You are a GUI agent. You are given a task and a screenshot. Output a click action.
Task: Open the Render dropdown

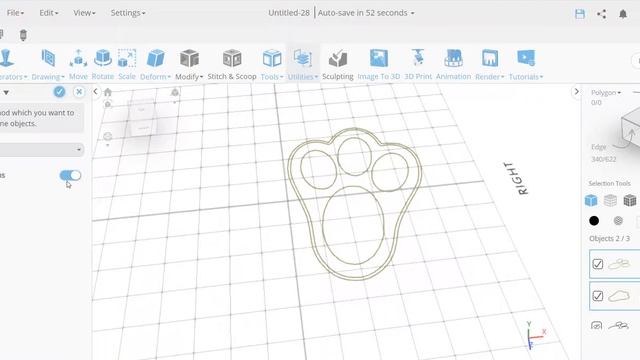[x=489, y=64]
